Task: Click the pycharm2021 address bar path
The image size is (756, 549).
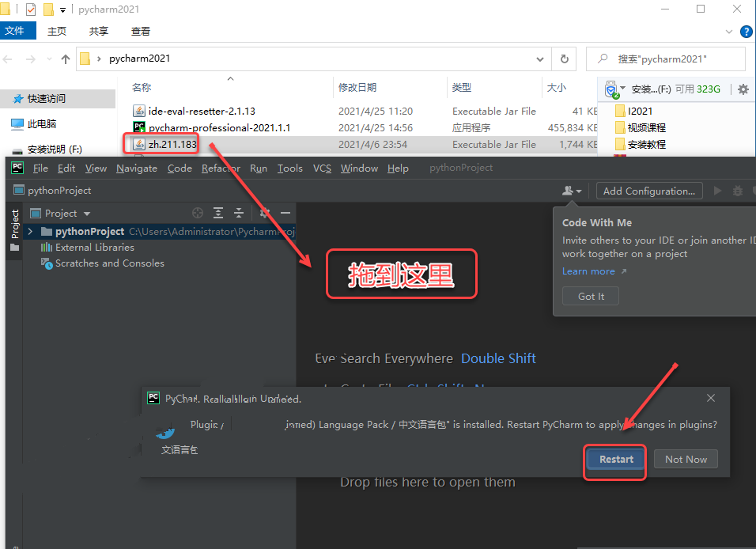Action: point(139,59)
